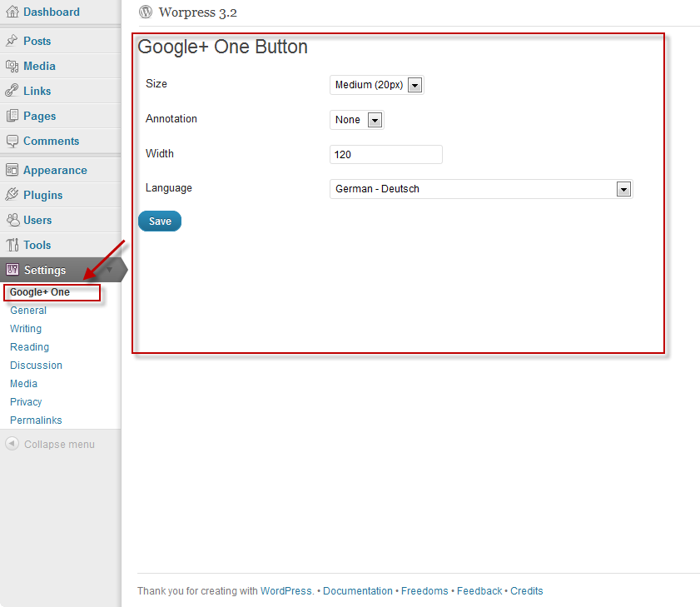Image resolution: width=700 pixels, height=607 pixels.
Task: Open the top-level Media menu
Action: (39, 66)
